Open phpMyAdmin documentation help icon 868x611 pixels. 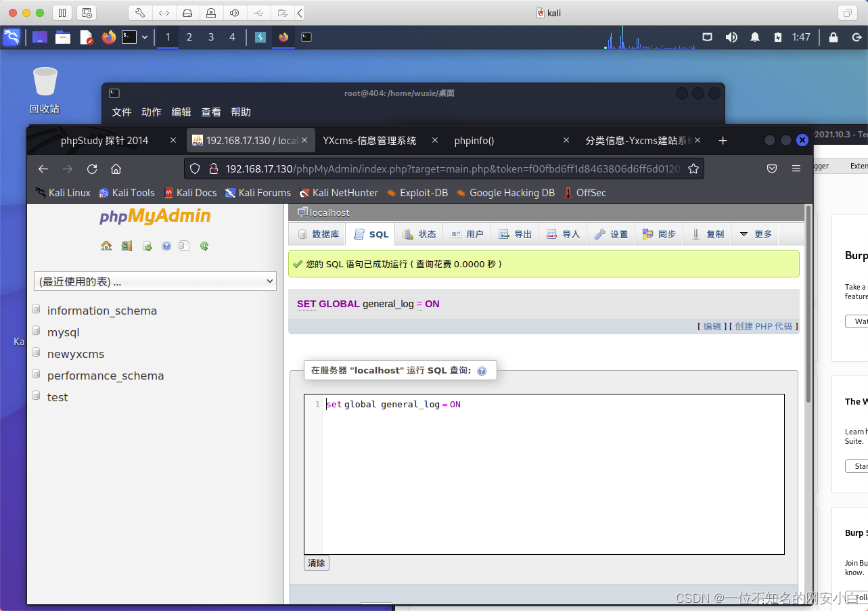coord(166,246)
